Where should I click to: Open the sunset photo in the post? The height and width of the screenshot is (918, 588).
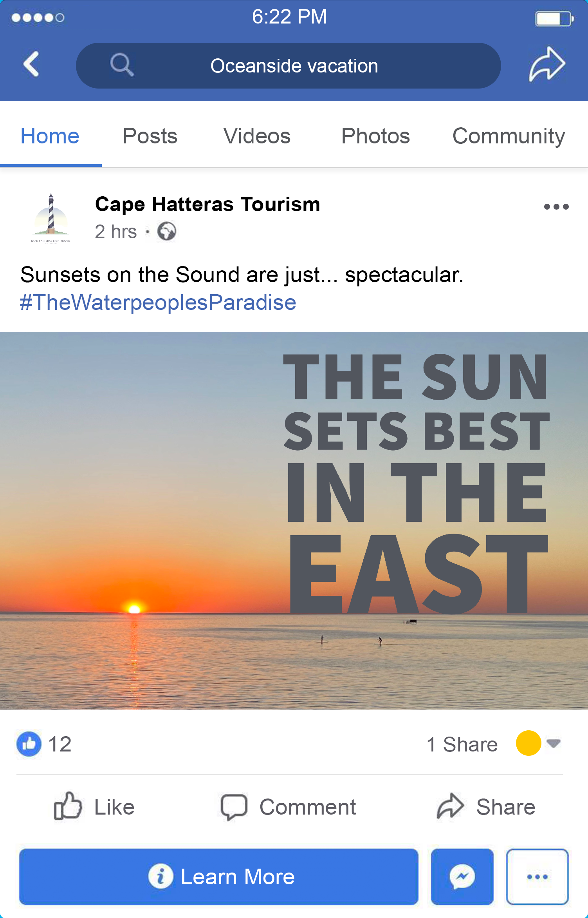294,521
